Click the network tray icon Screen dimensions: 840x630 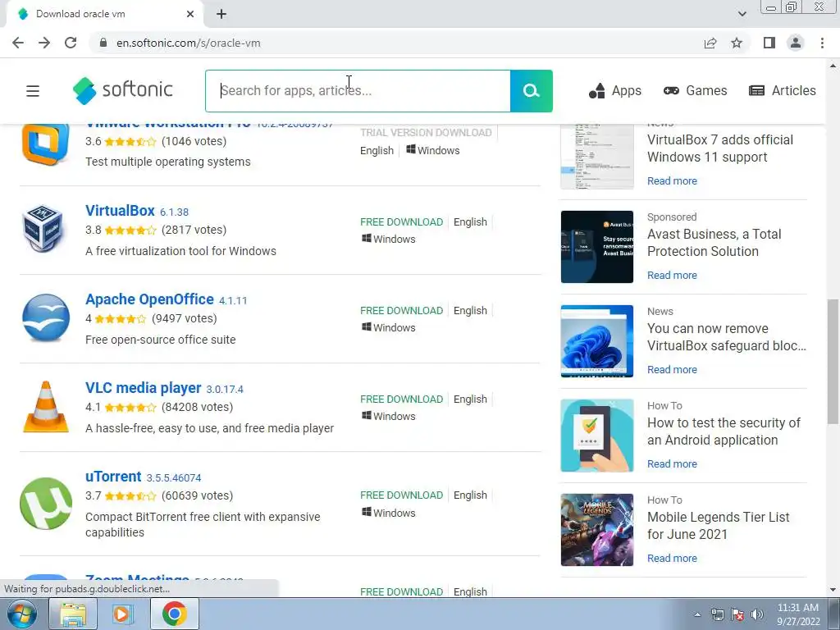tap(717, 614)
